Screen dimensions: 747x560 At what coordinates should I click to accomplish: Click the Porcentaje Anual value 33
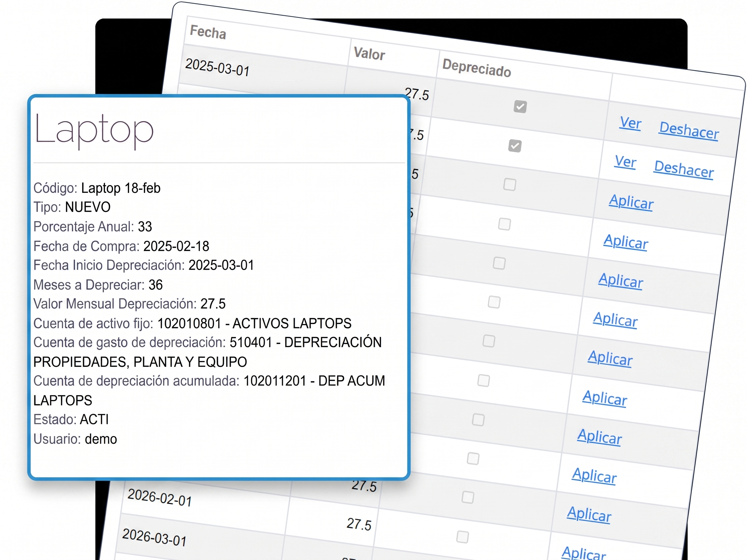tap(145, 227)
